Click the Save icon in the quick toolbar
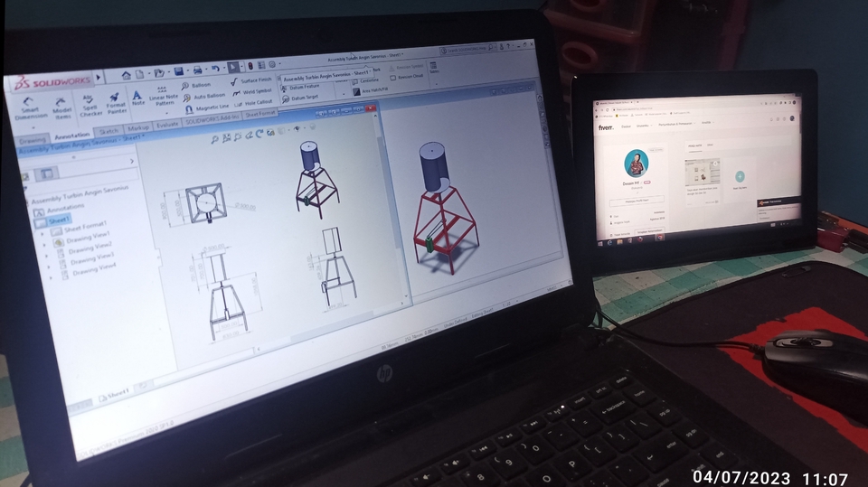Image resolution: width=868 pixels, height=487 pixels. [x=179, y=70]
